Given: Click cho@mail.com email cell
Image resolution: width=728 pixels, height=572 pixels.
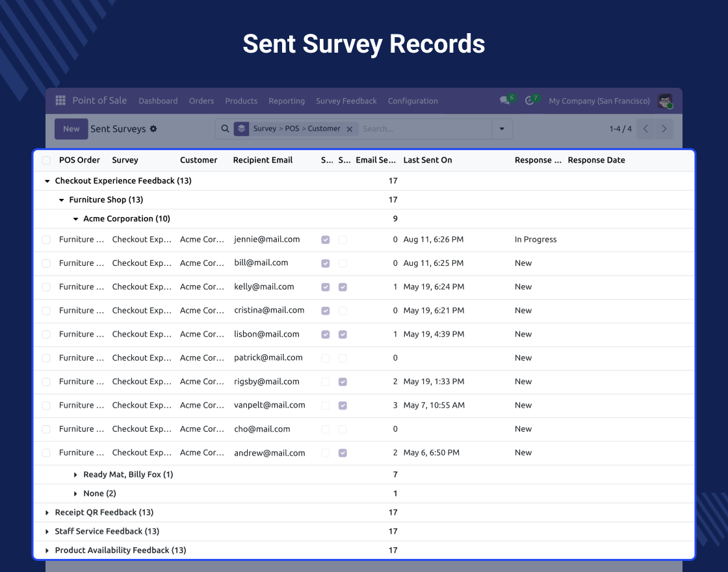Looking at the screenshot, I should 262,429.
